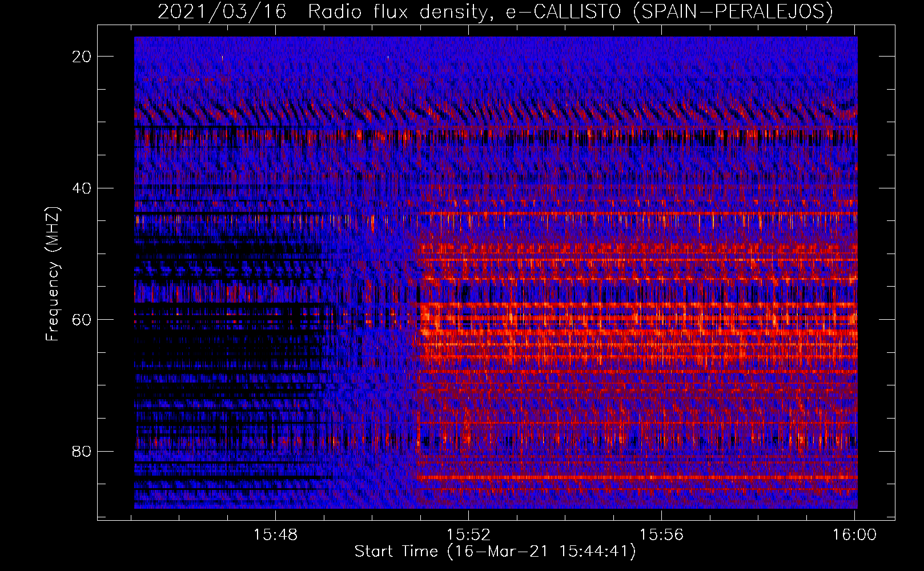
Task: Click the 15:52 time tick label
Action: (x=469, y=535)
